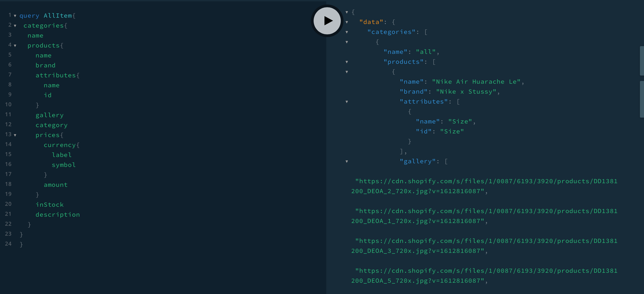Screen dimensions: 644x294
Task: Click the brand field on line 6
Action: 45,65
